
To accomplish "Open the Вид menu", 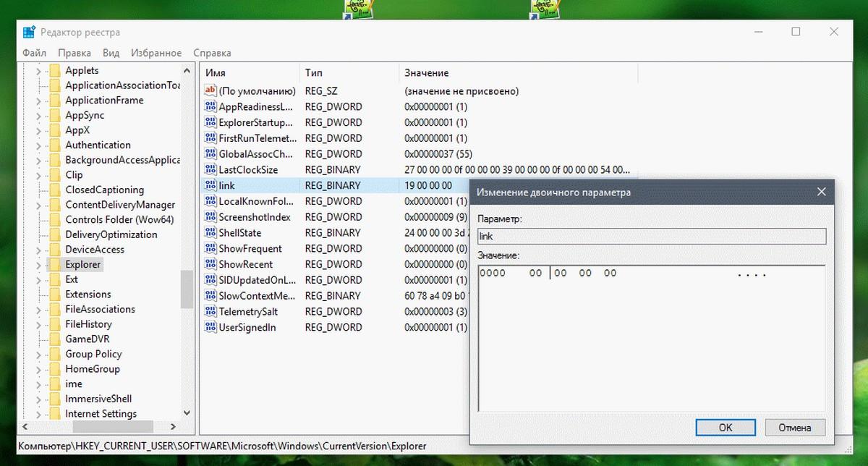I will point(111,53).
